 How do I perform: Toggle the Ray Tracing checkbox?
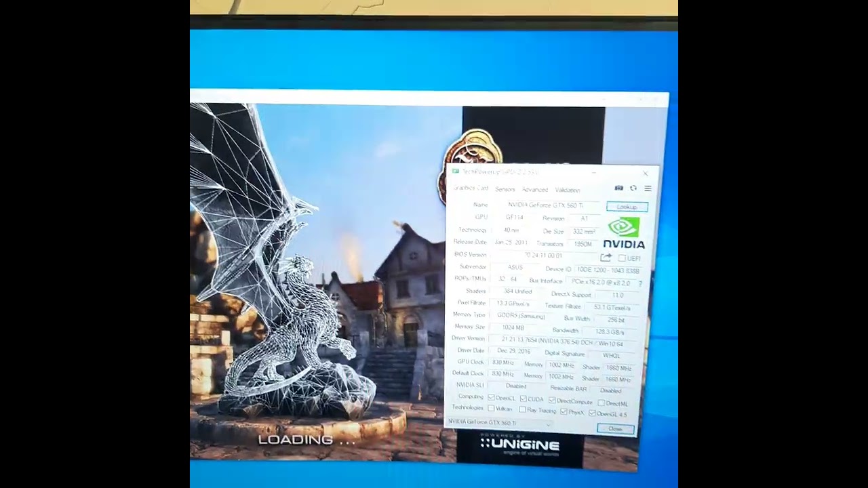(522, 410)
